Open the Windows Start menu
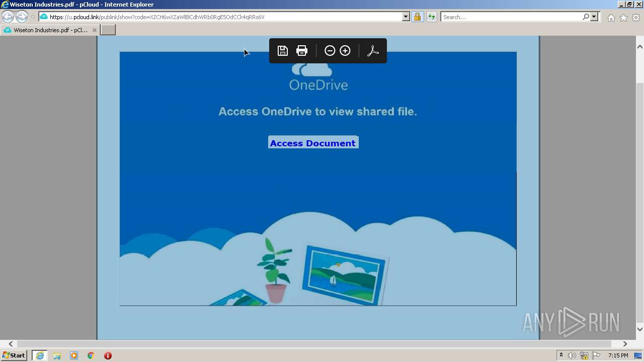This screenshot has height=362, width=644. 14,355
